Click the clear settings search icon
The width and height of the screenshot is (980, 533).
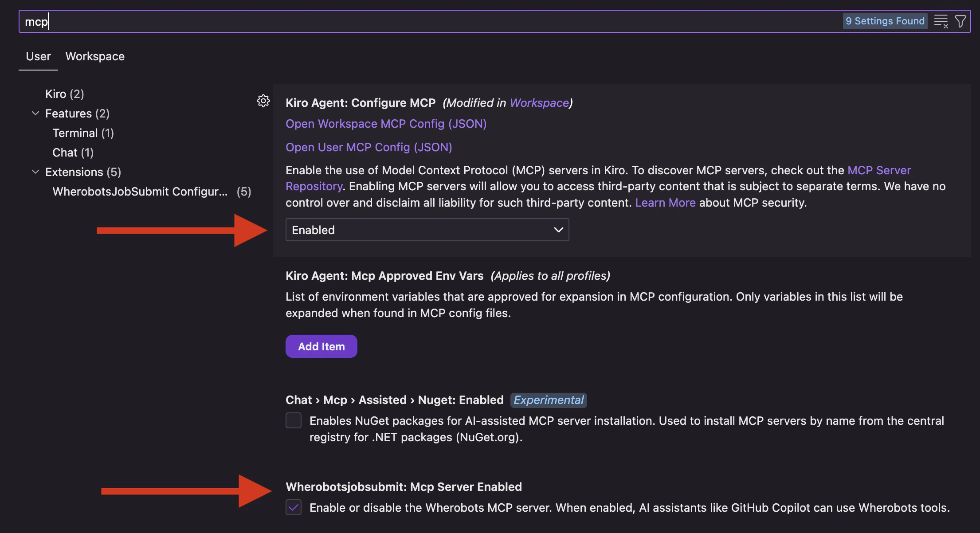click(941, 21)
